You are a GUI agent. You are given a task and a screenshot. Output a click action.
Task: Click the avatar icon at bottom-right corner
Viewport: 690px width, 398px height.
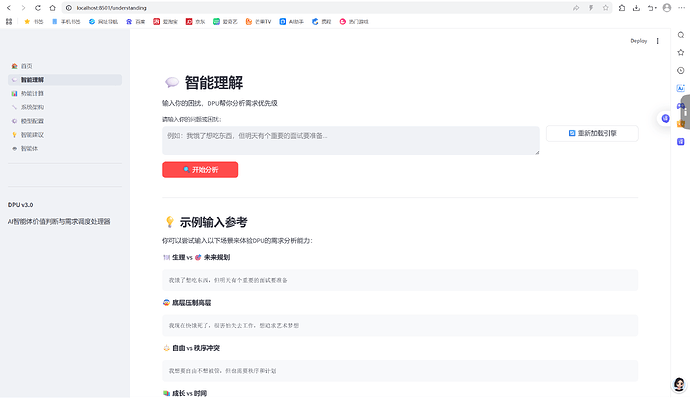(679, 384)
